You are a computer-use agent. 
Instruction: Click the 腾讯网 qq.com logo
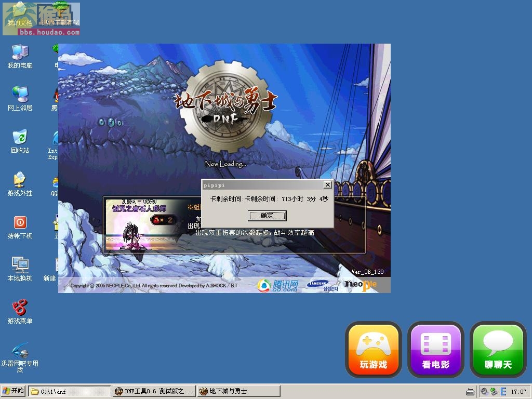(x=277, y=285)
